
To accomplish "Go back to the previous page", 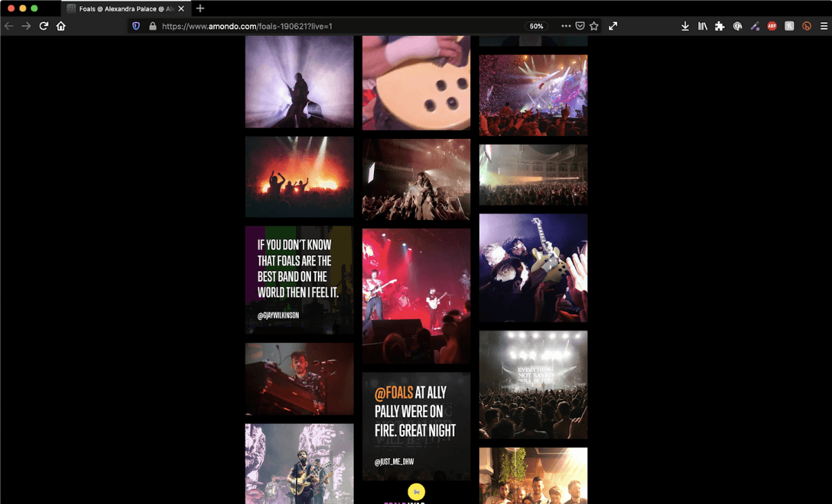I will click(9, 26).
